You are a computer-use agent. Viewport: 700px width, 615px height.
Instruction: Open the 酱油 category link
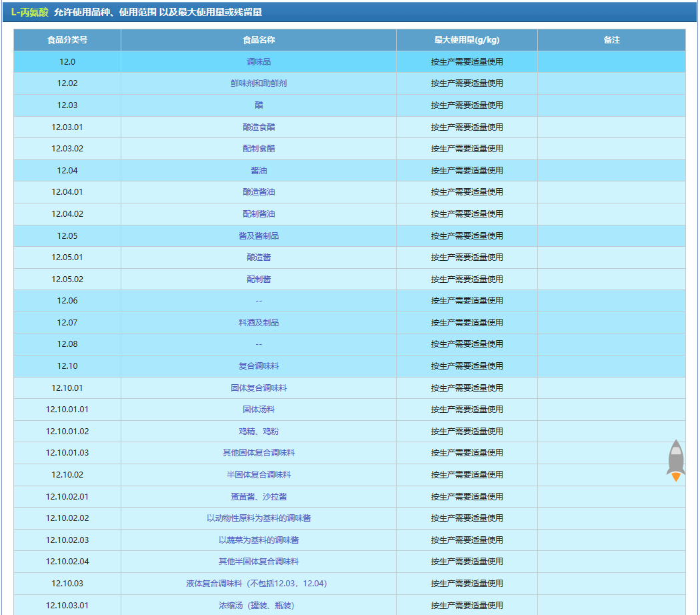[259, 170]
